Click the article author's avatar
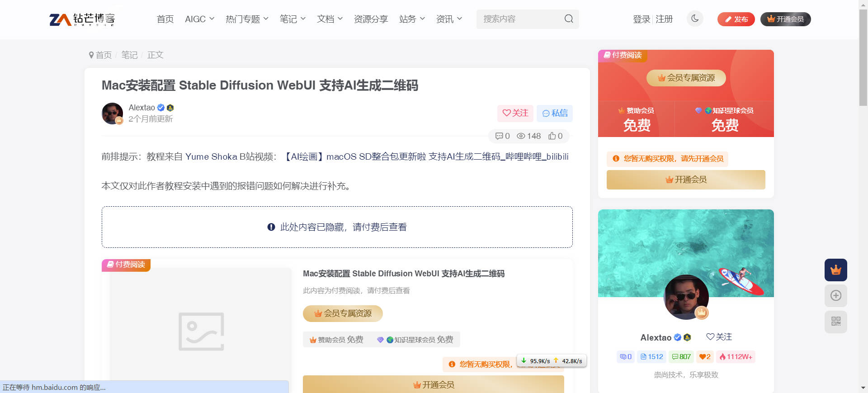Screen dimensions: 868x393 [113, 113]
